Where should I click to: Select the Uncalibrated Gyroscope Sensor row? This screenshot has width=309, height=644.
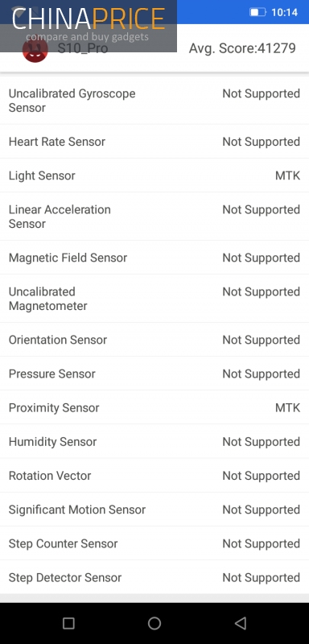point(154,100)
